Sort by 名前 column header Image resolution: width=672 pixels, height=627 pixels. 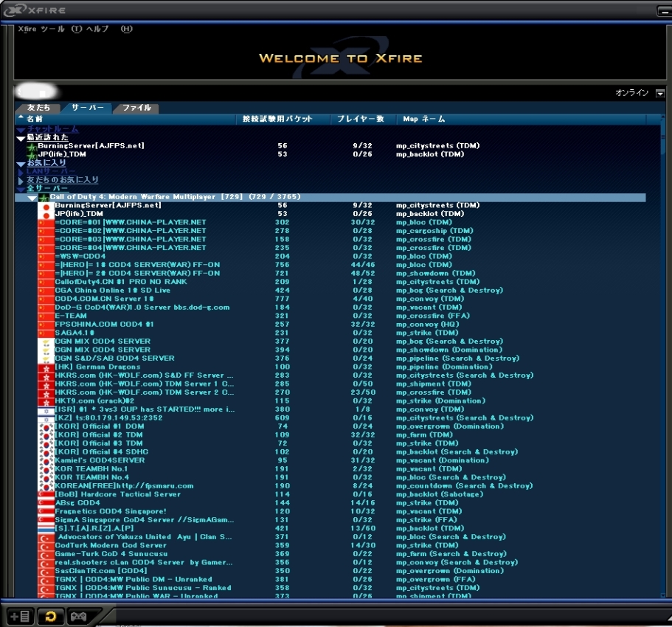pos(125,119)
